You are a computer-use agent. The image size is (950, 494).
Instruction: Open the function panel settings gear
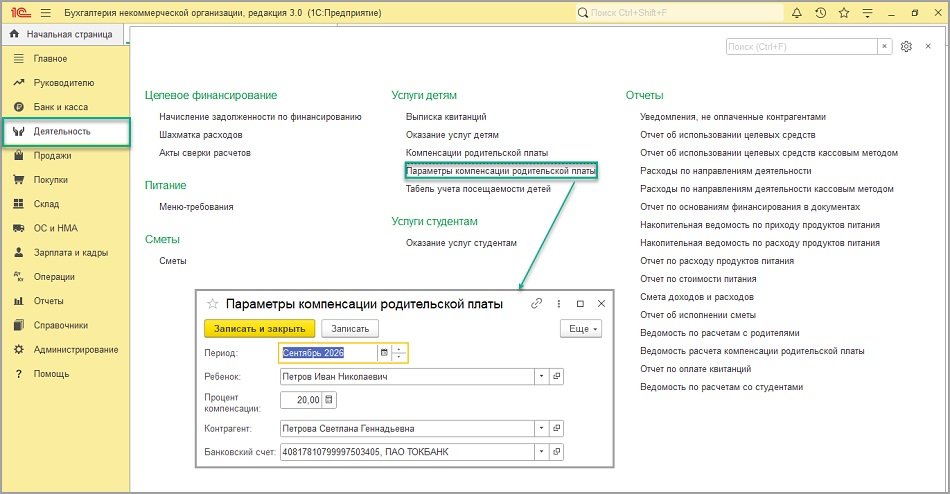point(906,47)
